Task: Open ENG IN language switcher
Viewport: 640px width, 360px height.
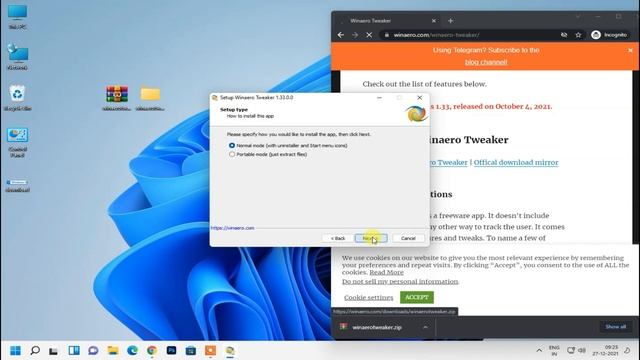Action: (x=554, y=350)
